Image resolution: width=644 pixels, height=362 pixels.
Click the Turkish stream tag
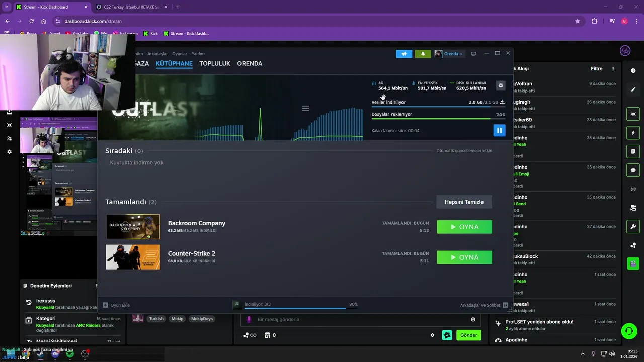(x=156, y=319)
